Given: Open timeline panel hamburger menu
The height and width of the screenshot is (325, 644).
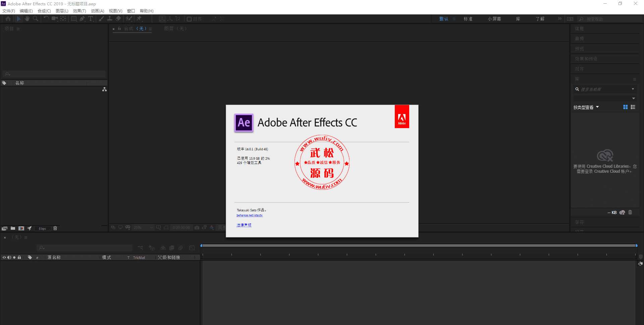Looking at the screenshot, I should [x=26, y=237].
